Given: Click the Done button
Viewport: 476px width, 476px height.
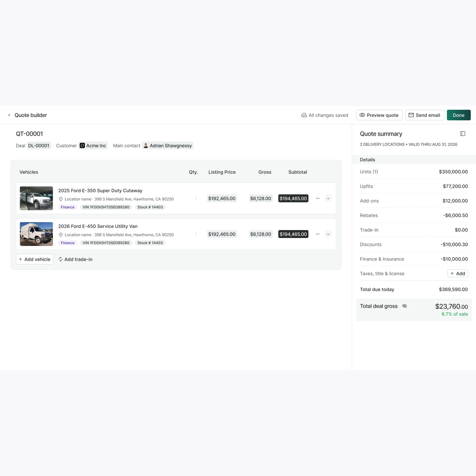Looking at the screenshot, I should click(459, 115).
